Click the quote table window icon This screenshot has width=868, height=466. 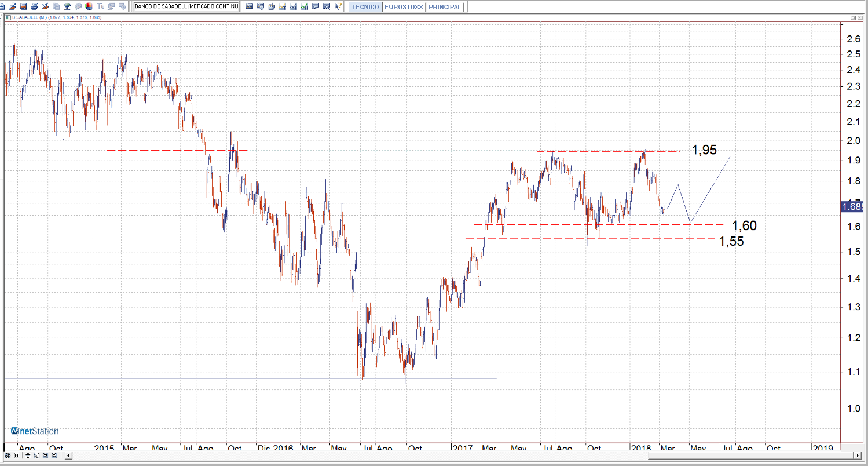click(x=250, y=6)
